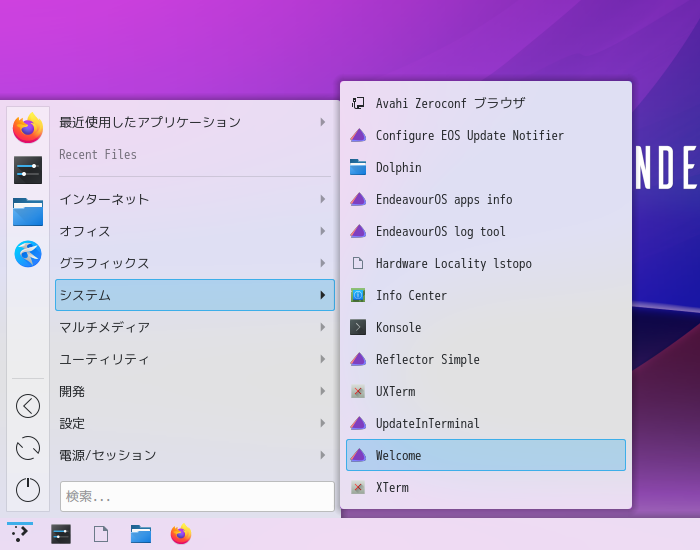Open System Settings from the taskbar
This screenshot has width=700, height=550.
[x=61, y=534]
